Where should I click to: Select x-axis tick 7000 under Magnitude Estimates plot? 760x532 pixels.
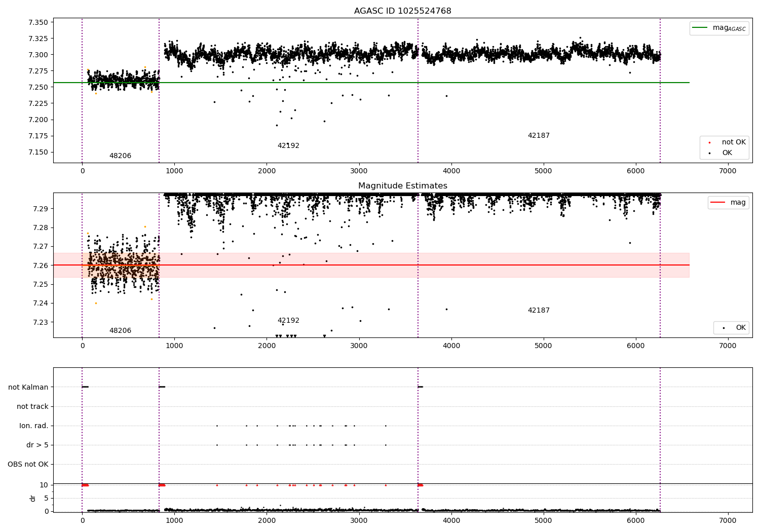(728, 346)
